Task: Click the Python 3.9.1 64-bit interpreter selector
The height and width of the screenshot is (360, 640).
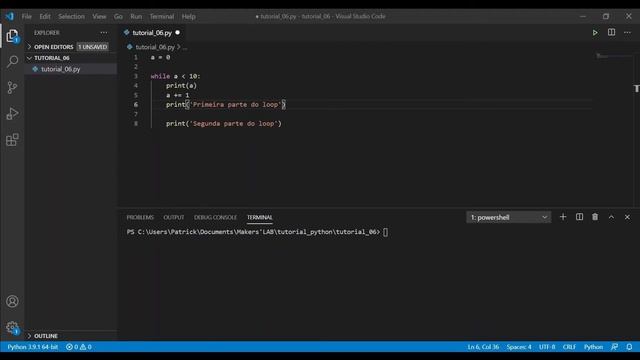Action: 33,347
